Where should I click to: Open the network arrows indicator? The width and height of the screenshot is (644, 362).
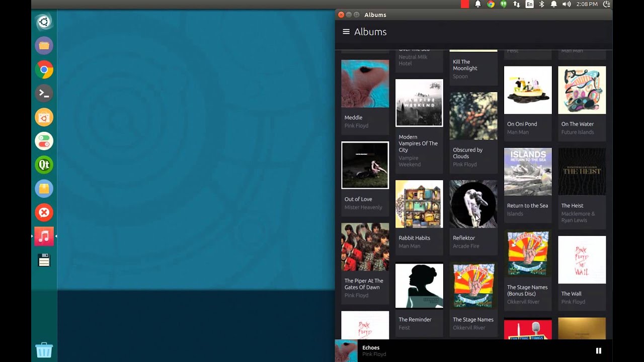tap(516, 4)
